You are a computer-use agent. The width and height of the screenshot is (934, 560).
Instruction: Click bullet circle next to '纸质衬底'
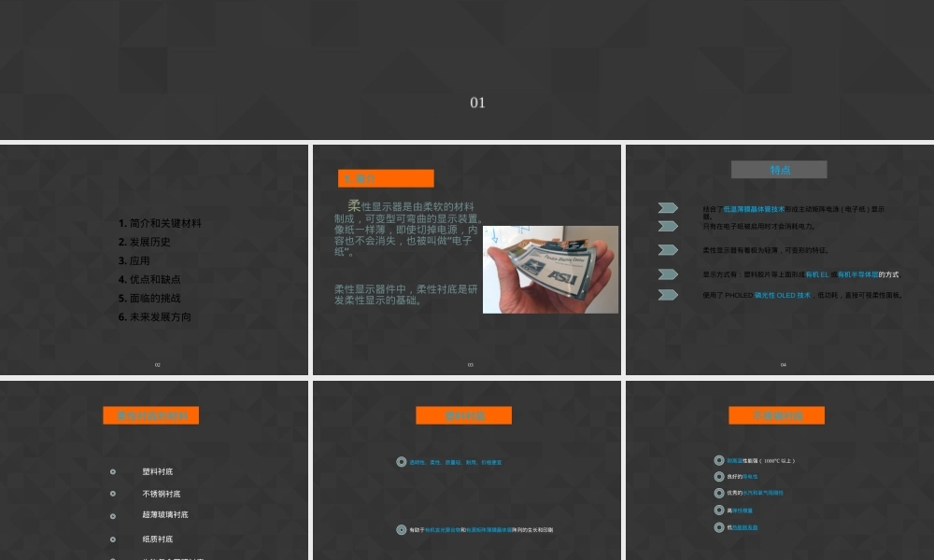click(x=113, y=539)
